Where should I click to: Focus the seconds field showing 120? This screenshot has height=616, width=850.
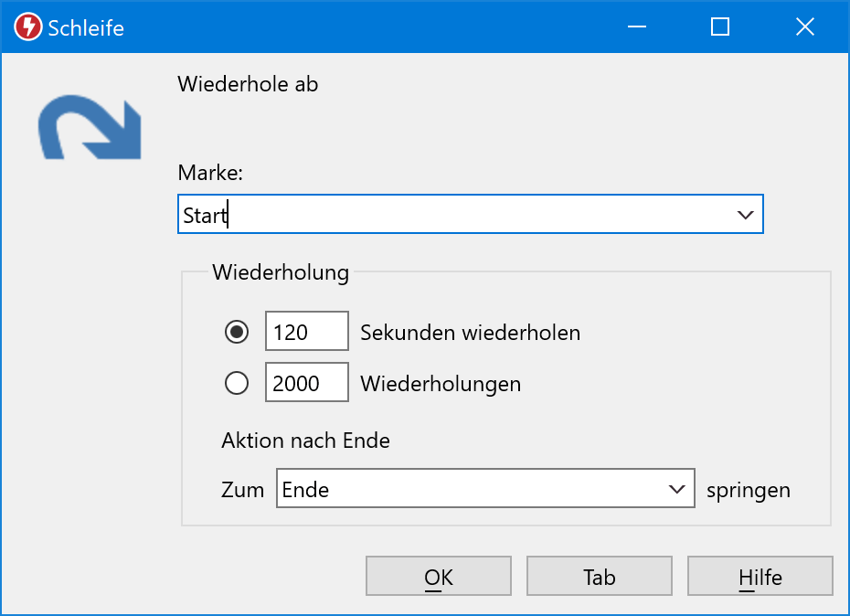(x=306, y=332)
